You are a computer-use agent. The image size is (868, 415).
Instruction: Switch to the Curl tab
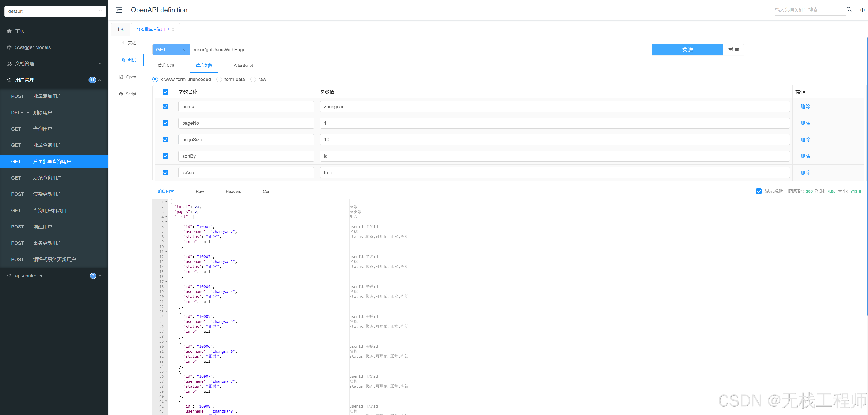point(266,191)
